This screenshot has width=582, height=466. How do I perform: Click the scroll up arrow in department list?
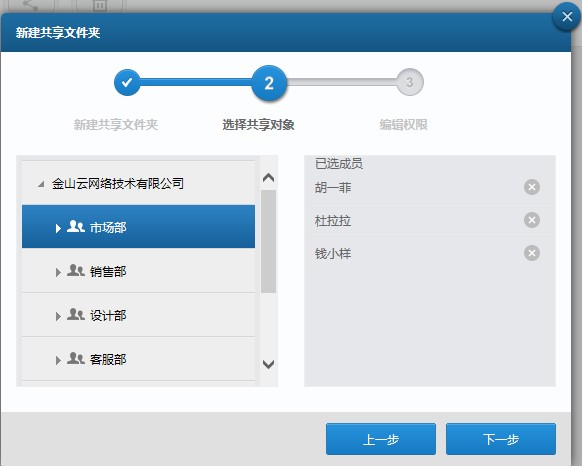(268, 177)
